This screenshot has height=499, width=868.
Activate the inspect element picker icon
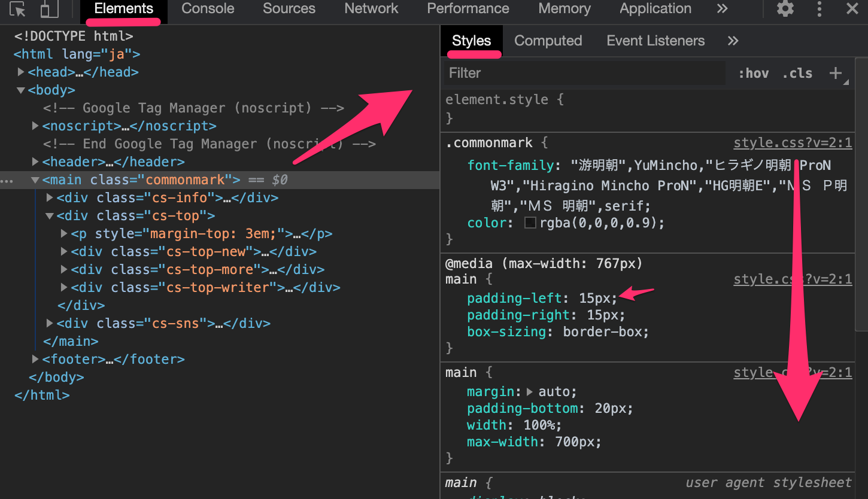[x=19, y=9]
